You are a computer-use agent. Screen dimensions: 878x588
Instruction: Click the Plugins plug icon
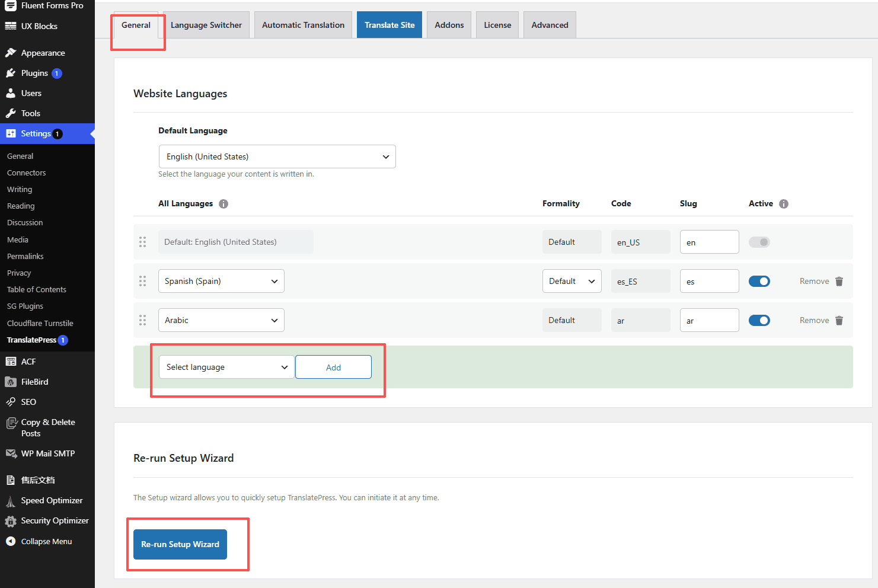tap(11, 73)
